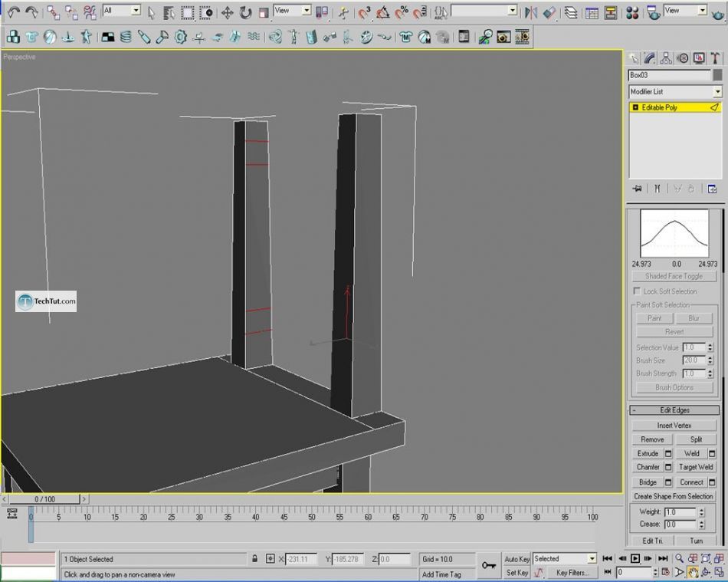Select the Rotate transform tool
This screenshot has height=582, width=728.
[x=245, y=12]
